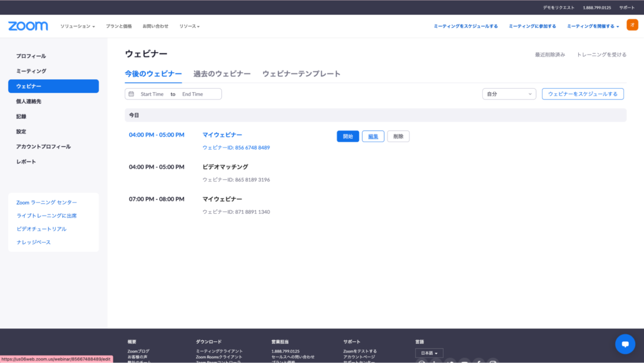Click the 1.888.799.0125 phone number in top bar

(597, 8)
